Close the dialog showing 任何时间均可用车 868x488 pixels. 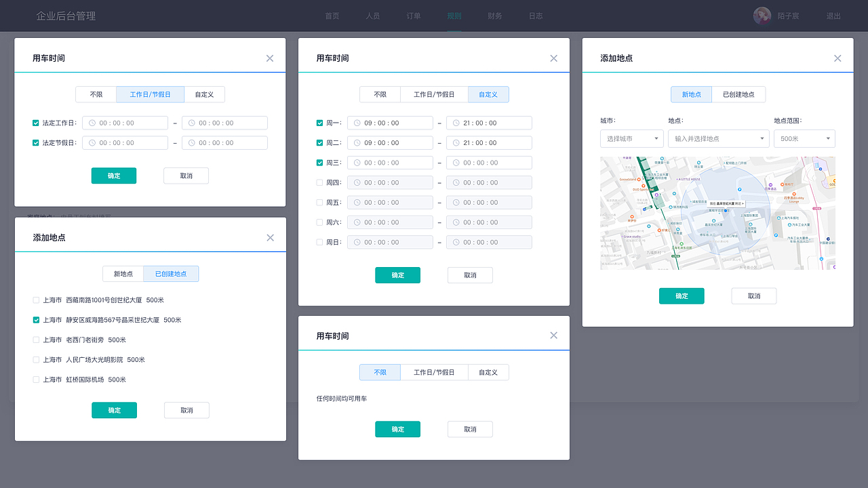(x=553, y=335)
